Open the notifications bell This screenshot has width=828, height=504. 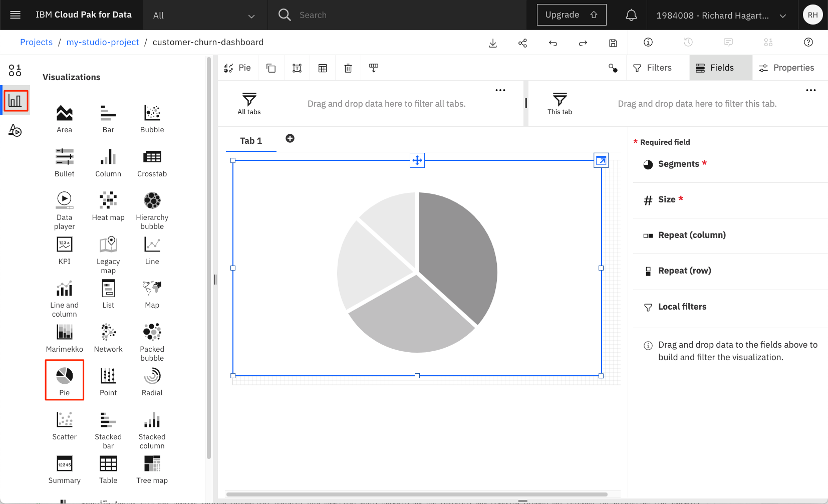tap(631, 15)
